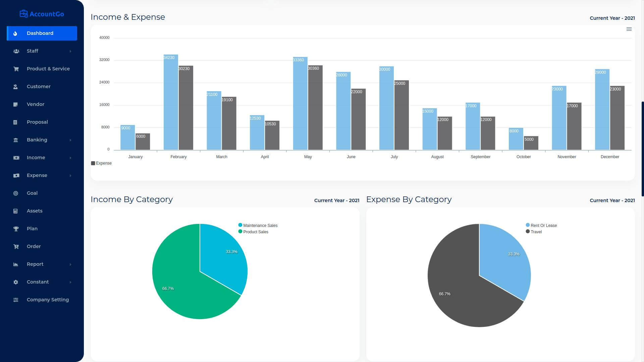Open the Expense sidebar icon

[15, 175]
